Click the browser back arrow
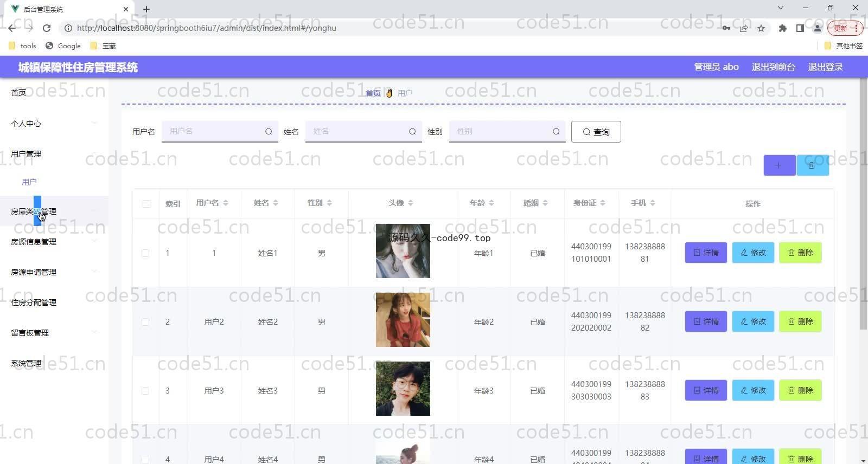Screen dimensions: 868x464 pos(12,28)
